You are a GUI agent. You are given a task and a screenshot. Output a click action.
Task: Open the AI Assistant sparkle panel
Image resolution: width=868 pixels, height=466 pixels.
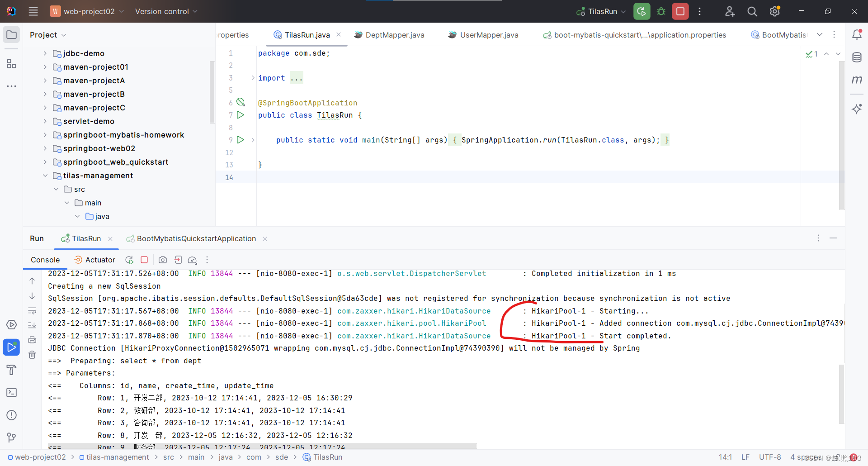pyautogui.click(x=857, y=109)
